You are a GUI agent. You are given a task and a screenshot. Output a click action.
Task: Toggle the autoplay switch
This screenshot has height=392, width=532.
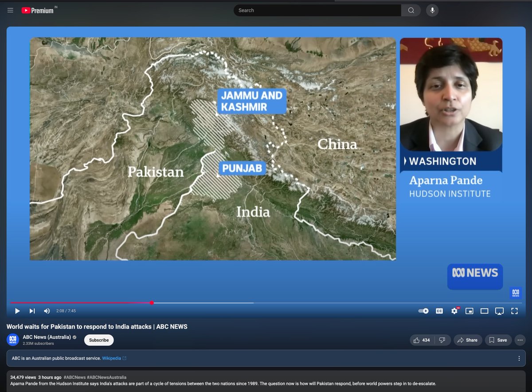pos(423,311)
